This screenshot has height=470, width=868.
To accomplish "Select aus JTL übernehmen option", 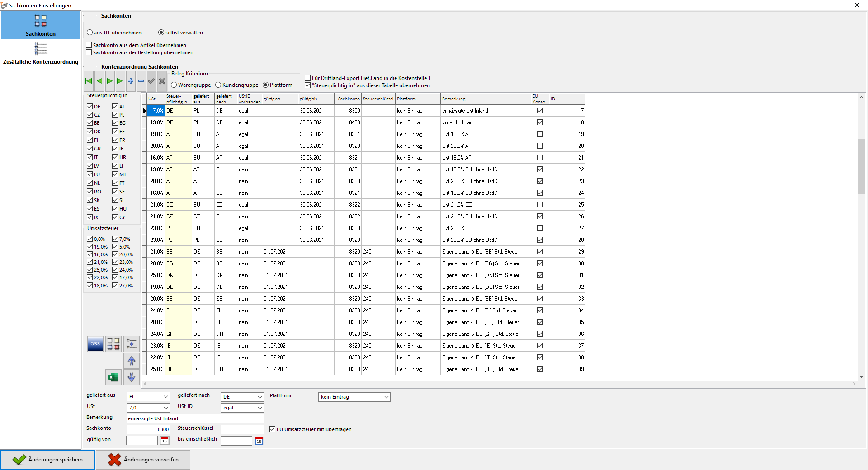I will coord(90,33).
